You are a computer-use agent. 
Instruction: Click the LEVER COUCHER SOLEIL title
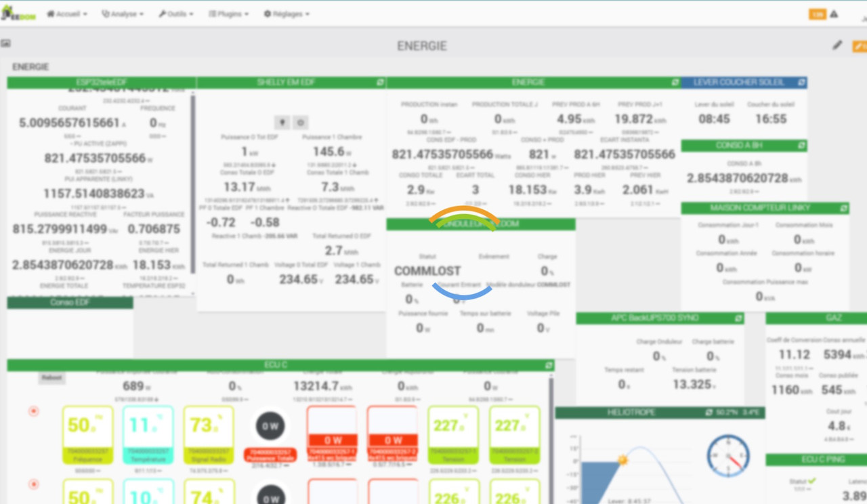(738, 82)
